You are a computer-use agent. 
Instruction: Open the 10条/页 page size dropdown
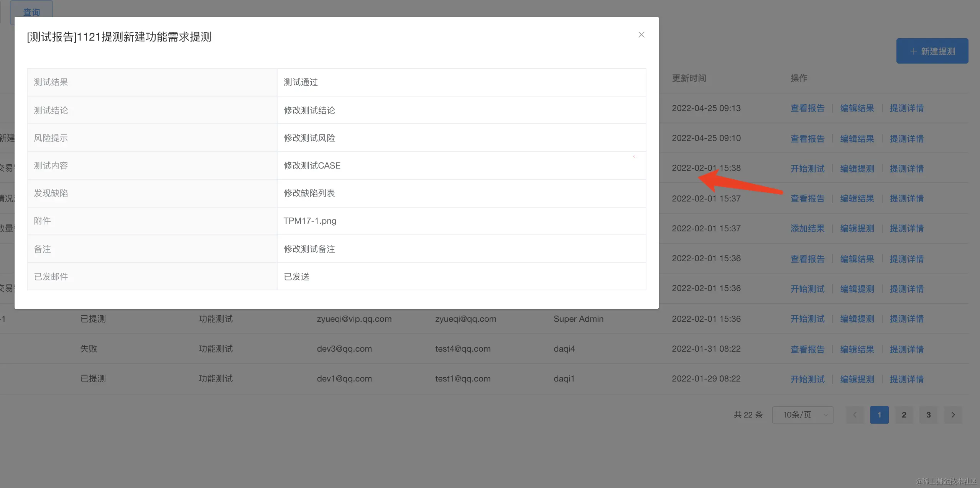click(x=802, y=415)
